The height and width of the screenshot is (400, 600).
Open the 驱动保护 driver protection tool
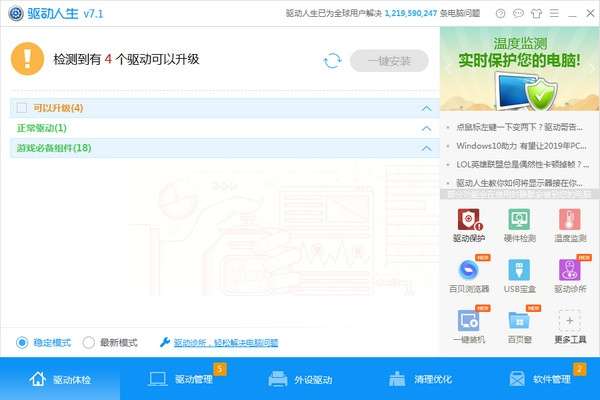(x=469, y=220)
